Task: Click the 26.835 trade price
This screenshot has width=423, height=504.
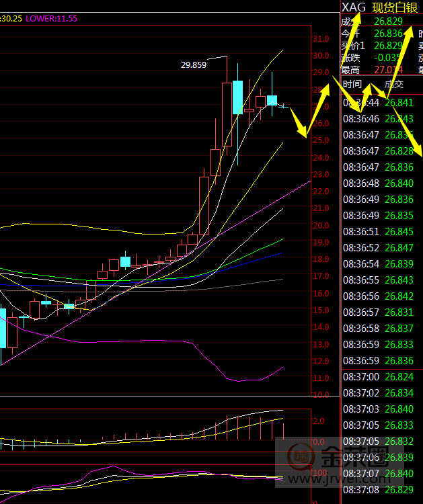Action: point(399,215)
